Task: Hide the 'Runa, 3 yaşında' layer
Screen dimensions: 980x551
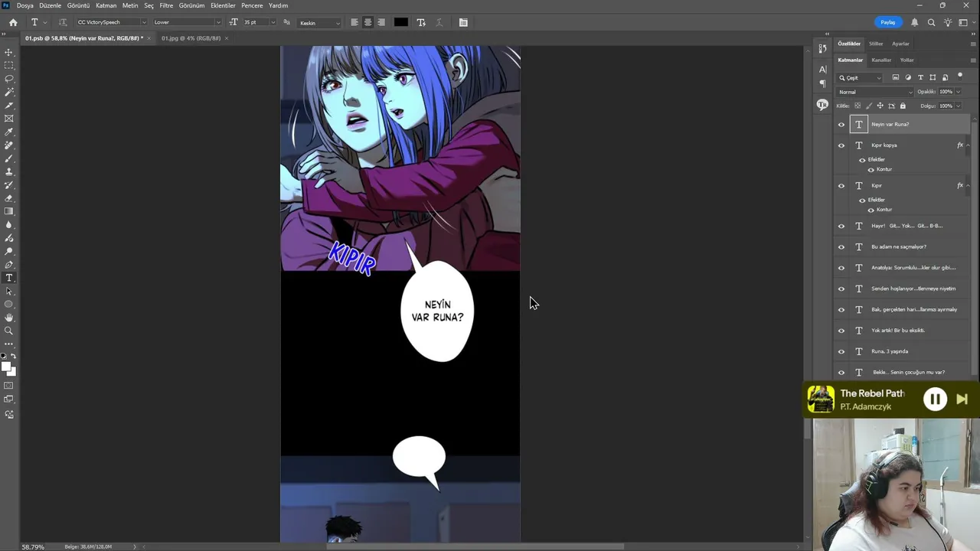Action: (841, 351)
